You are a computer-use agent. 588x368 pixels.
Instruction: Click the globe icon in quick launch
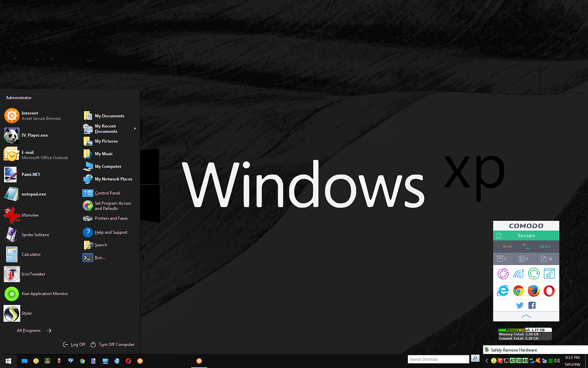tap(117, 361)
